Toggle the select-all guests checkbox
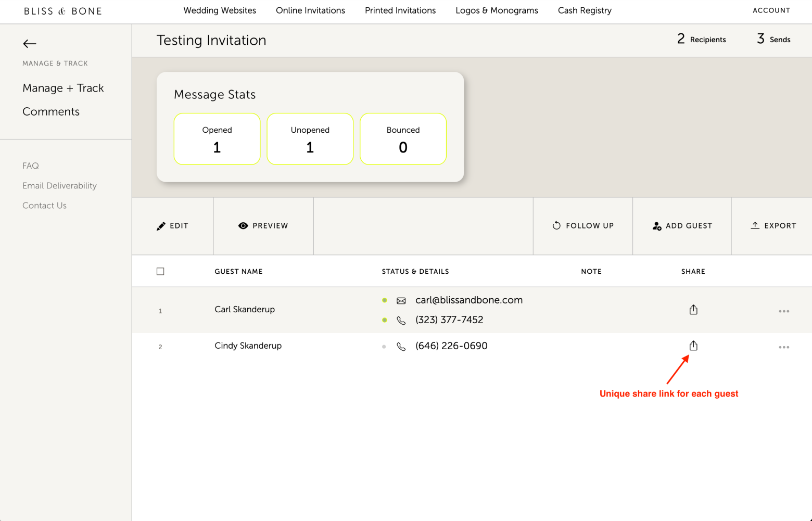812x521 pixels. 160,271
